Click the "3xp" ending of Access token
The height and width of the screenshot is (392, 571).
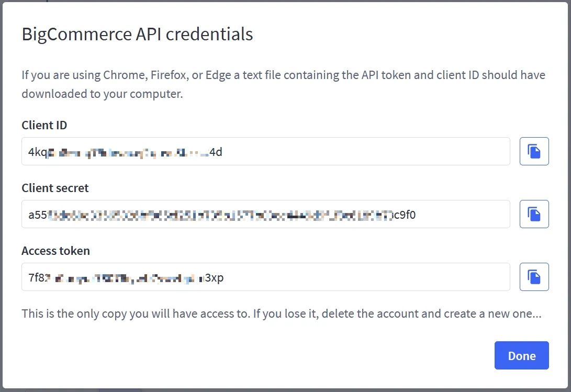click(x=215, y=277)
